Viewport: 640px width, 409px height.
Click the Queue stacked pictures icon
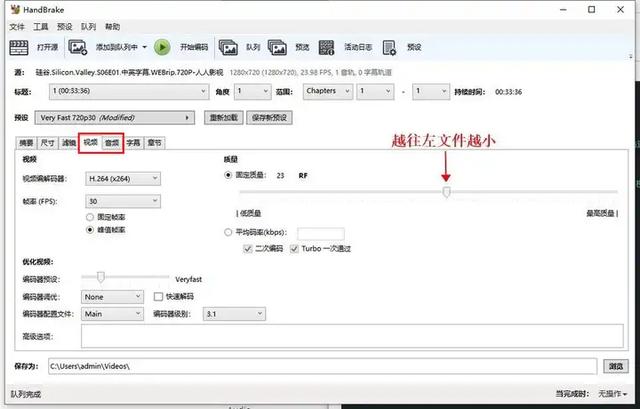[228, 47]
